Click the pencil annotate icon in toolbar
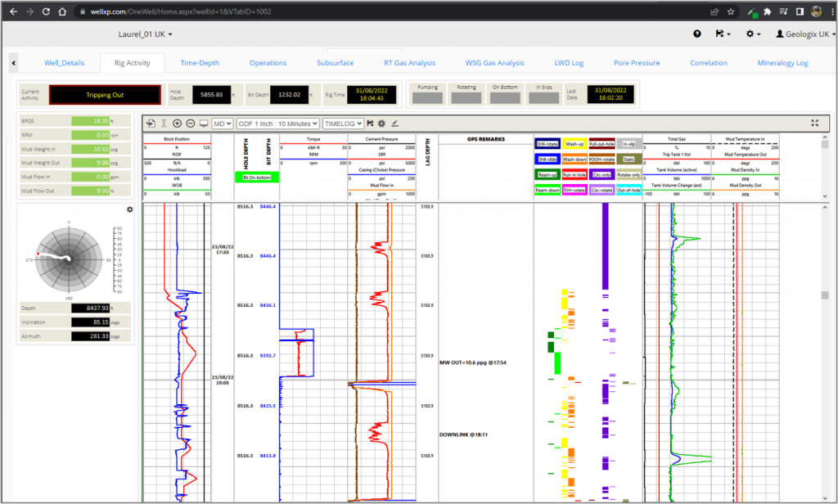Screen dimensions: 838x504 click(395, 124)
